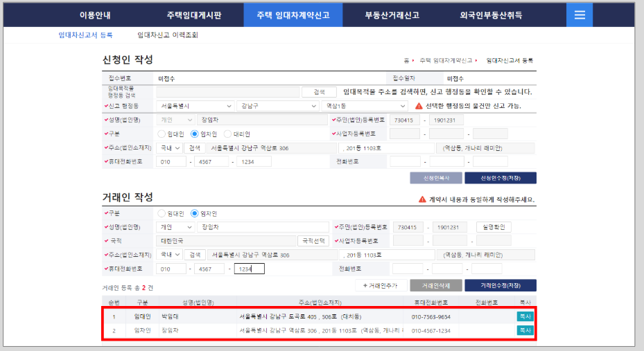Open applicant address 국내 dropdown
Screen dimensions: 644x351
[x=169, y=148]
